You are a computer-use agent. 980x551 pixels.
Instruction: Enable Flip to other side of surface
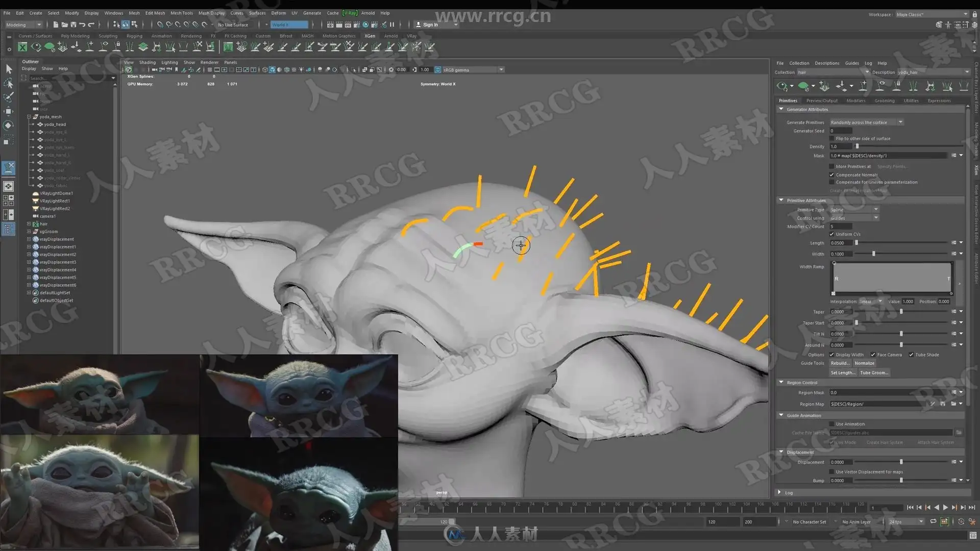[831, 138]
